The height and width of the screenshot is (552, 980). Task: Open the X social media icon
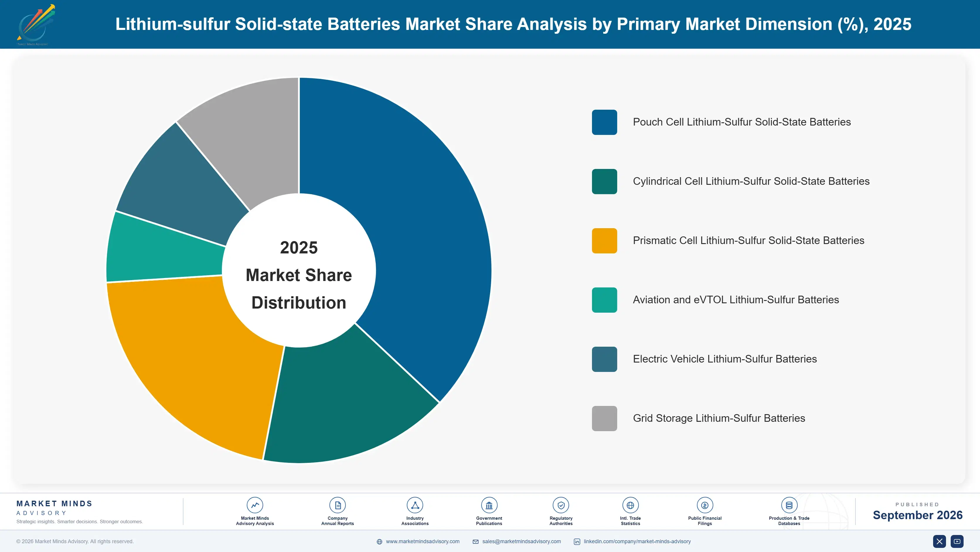pyautogui.click(x=939, y=541)
